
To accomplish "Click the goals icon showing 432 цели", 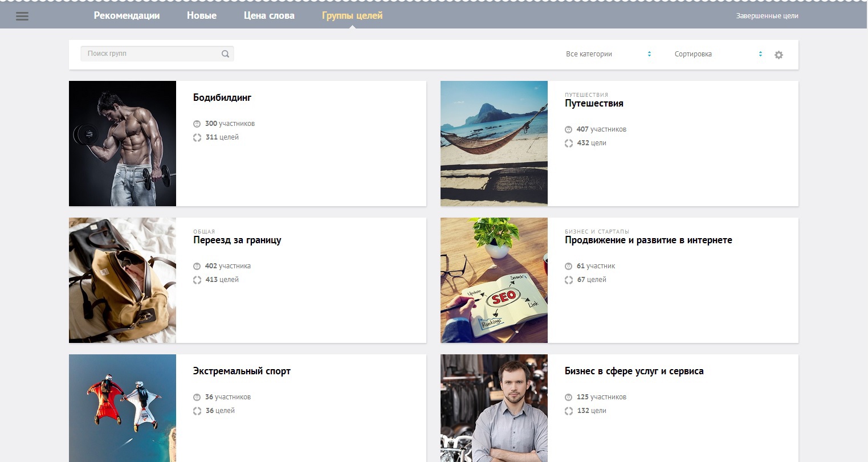I will pyautogui.click(x=568, y=143).
